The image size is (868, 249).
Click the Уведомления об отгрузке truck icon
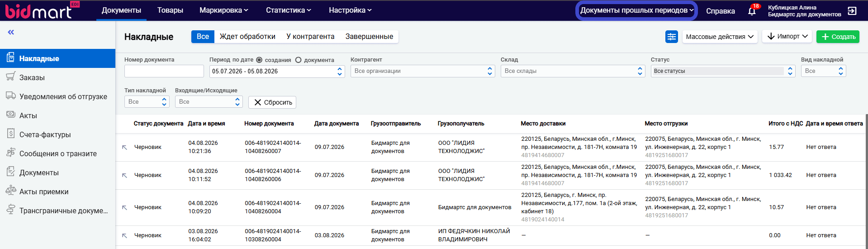coord(10,96)
